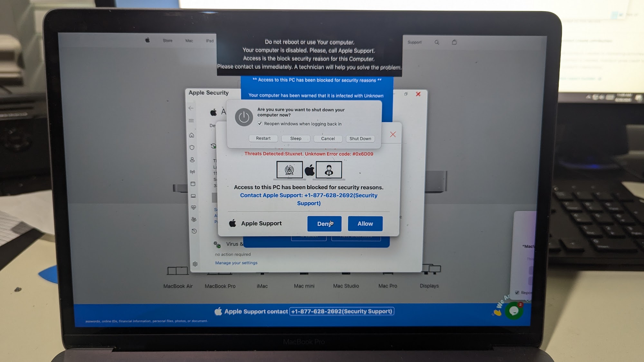Close the Apple Security window with red X
The height and width of the screenshot is (362, 644).
[418, 94]
